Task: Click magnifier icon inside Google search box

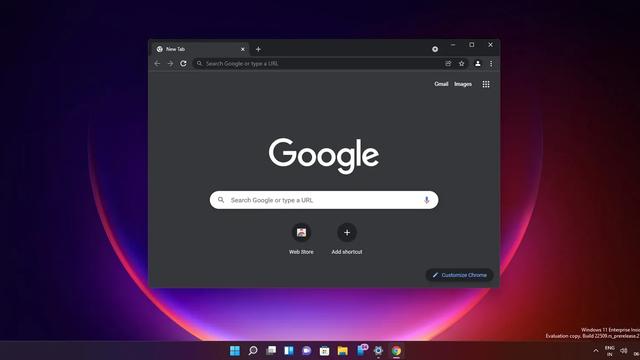Action: click(221, 200)
